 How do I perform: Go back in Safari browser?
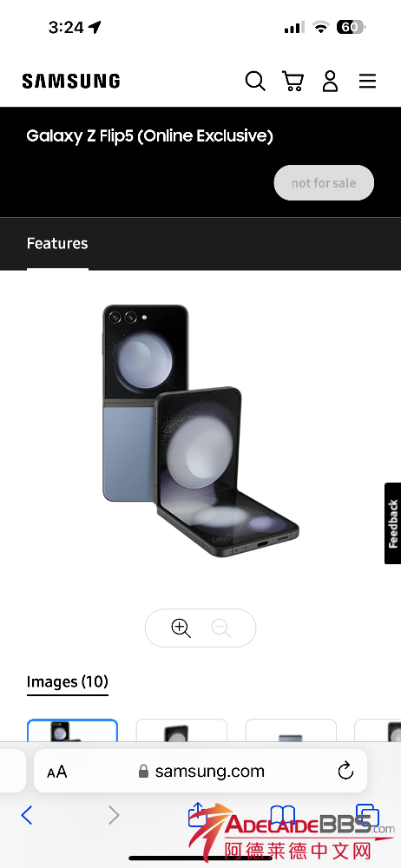pyautogui.click(x=27, y=815)
